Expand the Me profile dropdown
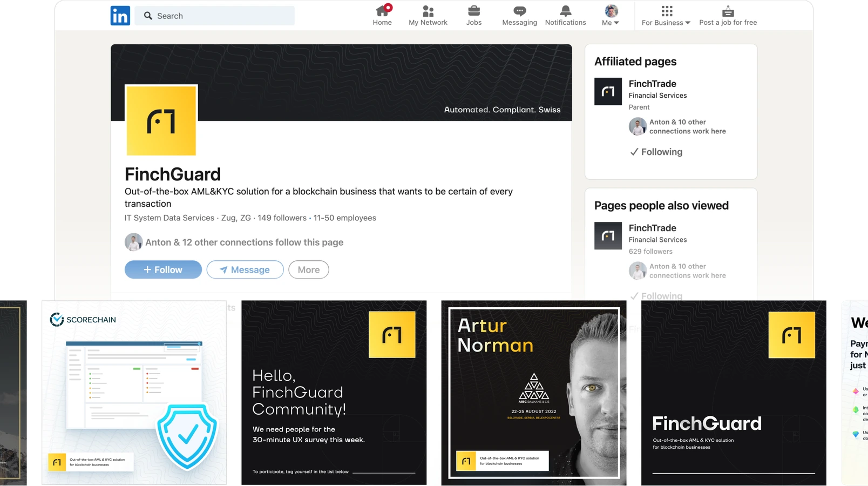Viewport: 868px width, 486px height. click(611, 15)
